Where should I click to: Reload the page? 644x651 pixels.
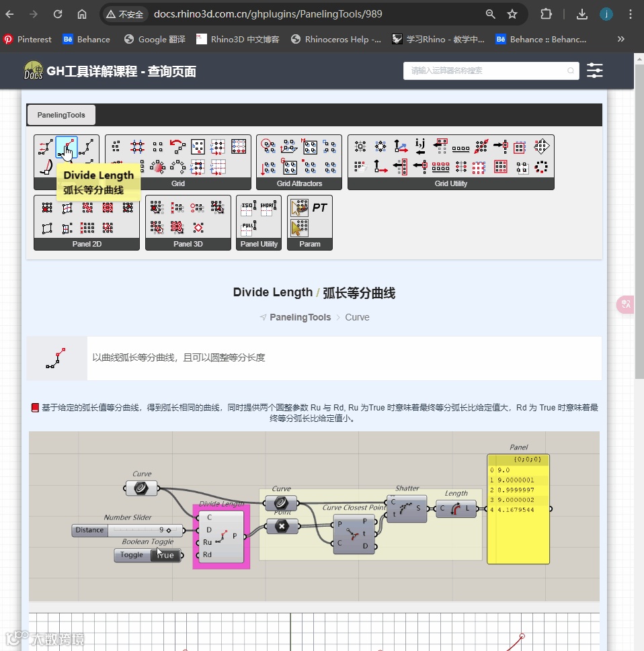pyautogui.click(x=58, y=14)
